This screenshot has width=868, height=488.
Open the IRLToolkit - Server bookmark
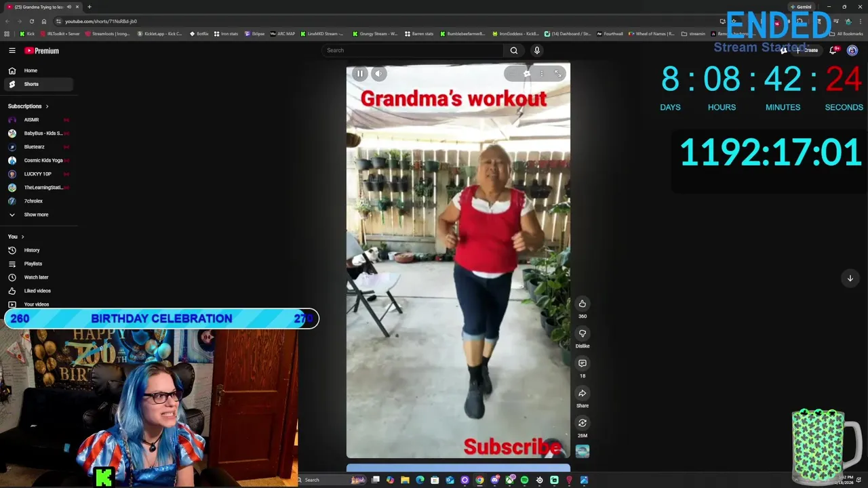[60, 34]
